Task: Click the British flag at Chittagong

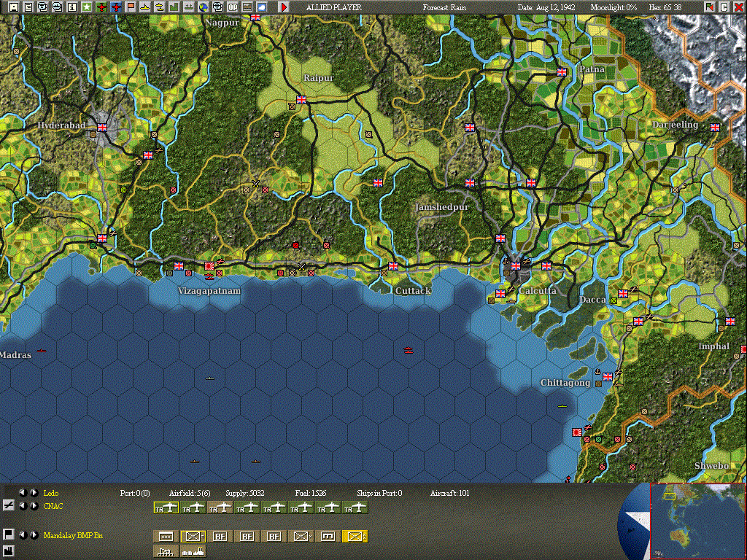Action: [x=608, y=377]
